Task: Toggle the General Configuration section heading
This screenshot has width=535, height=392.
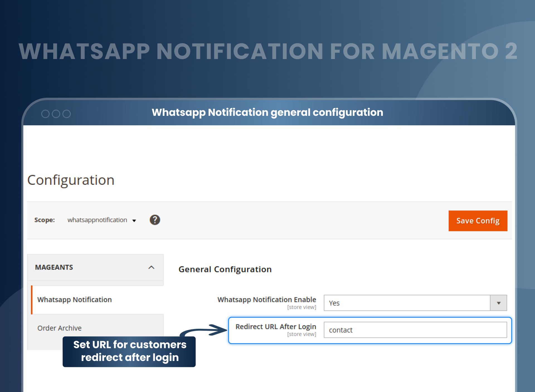Action: pos(225,269)
